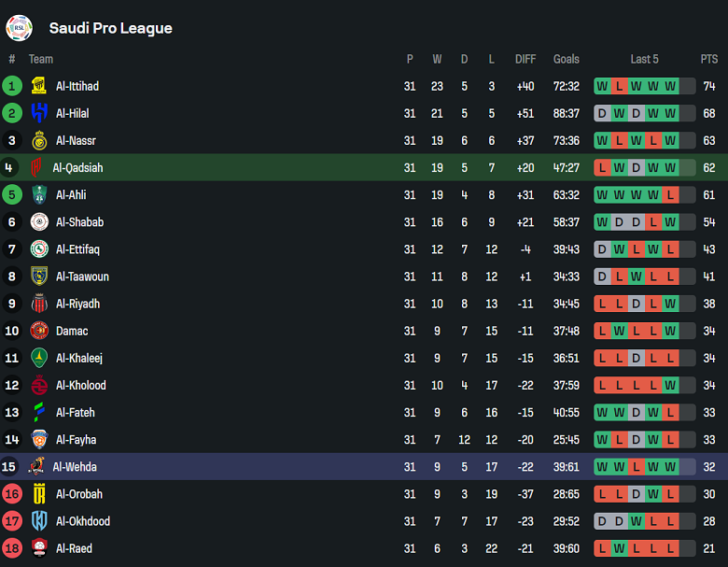
Task: Click the Saudi Pro League logo icon
Action: click(x=19, y=28)
